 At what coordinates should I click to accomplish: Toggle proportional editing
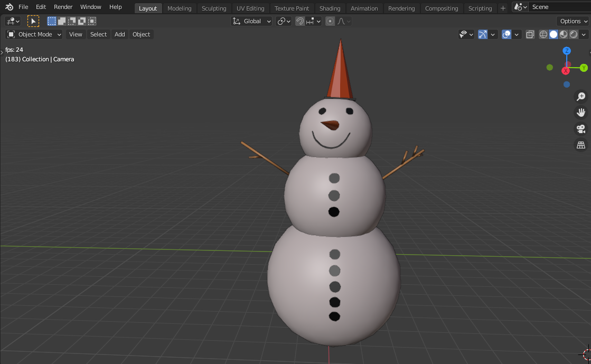click(330, 21)
